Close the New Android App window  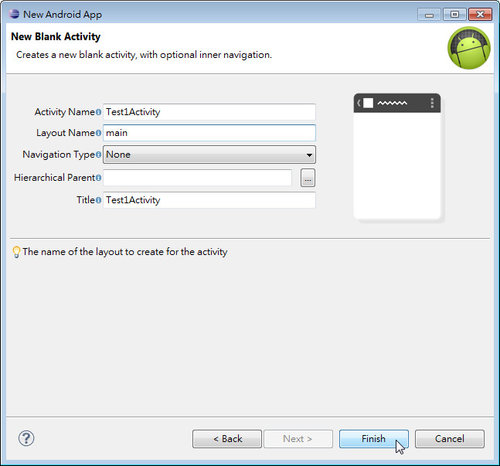point(480,15)
